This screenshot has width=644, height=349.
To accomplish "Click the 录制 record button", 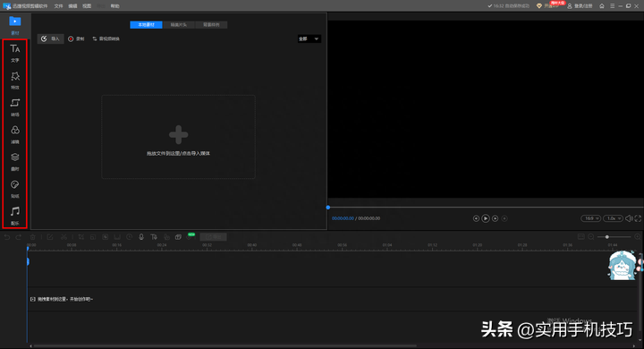I will pos(76,38).
